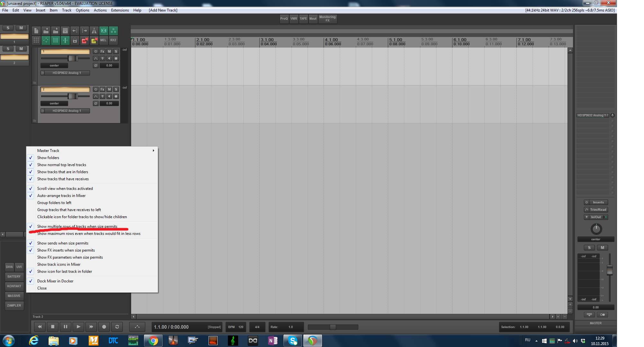Uncheck Show multiple rows of tracks option
Image resolution: width=644 pixels, height=347 pixels.
click(x=77, y=227)
